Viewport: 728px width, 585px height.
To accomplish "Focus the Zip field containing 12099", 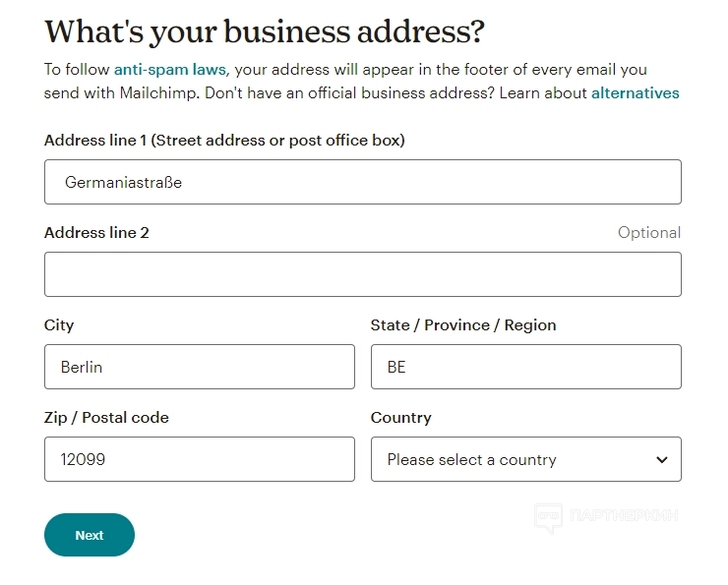I will (x=199, y=459).
